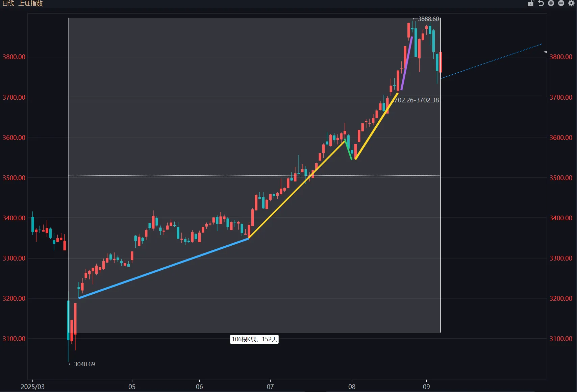The height and width of the screenshot is (392, 577).
Task: Select the 日线 period label
Action: 8,3
